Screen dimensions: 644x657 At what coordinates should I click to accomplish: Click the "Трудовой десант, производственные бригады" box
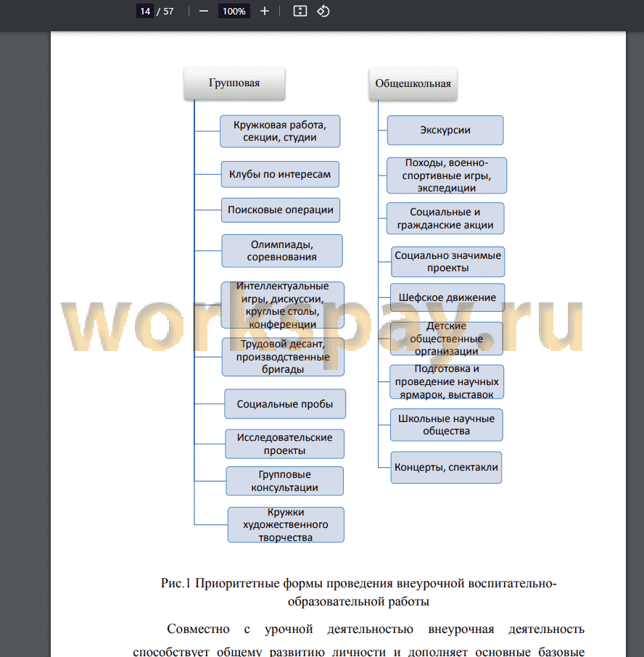click(283, 357)
